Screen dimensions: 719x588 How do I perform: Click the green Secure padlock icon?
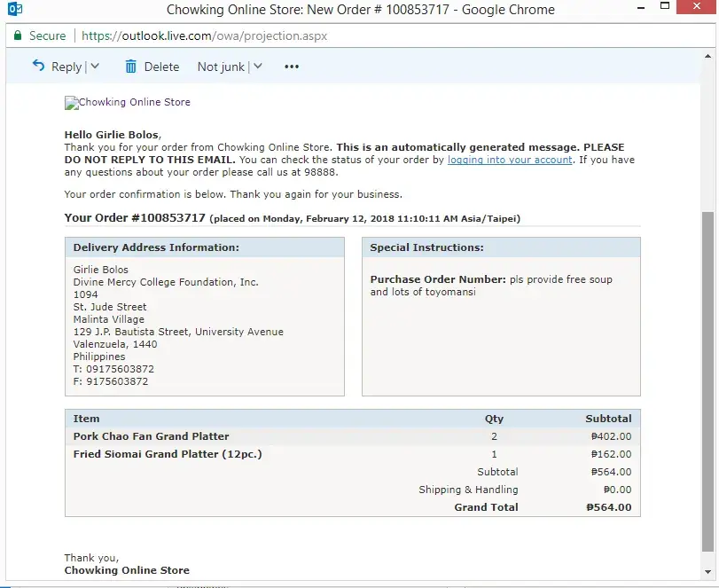click(x=17, y=36)
